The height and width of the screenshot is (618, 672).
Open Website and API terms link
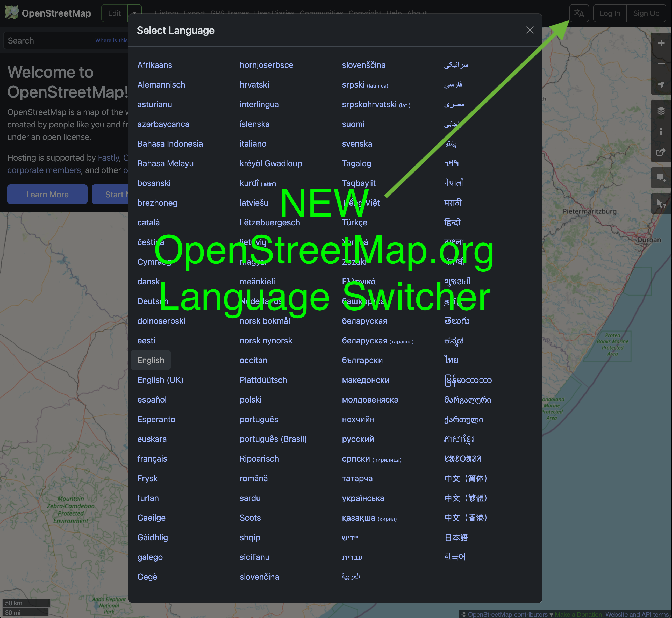point(637,614)
